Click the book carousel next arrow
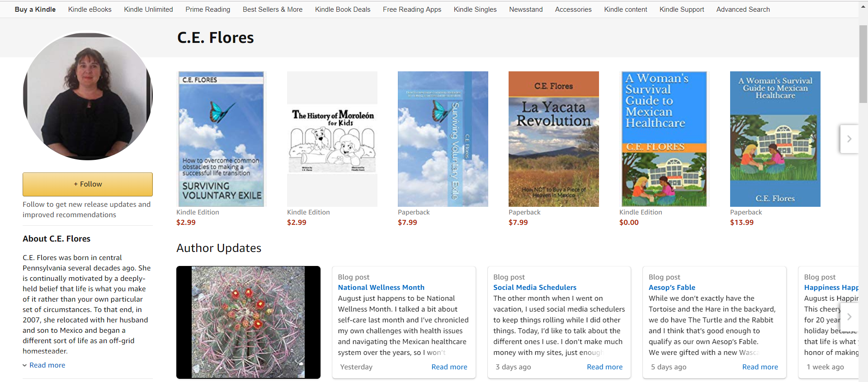This screenshot has height=382, width=868. [849, 139]
